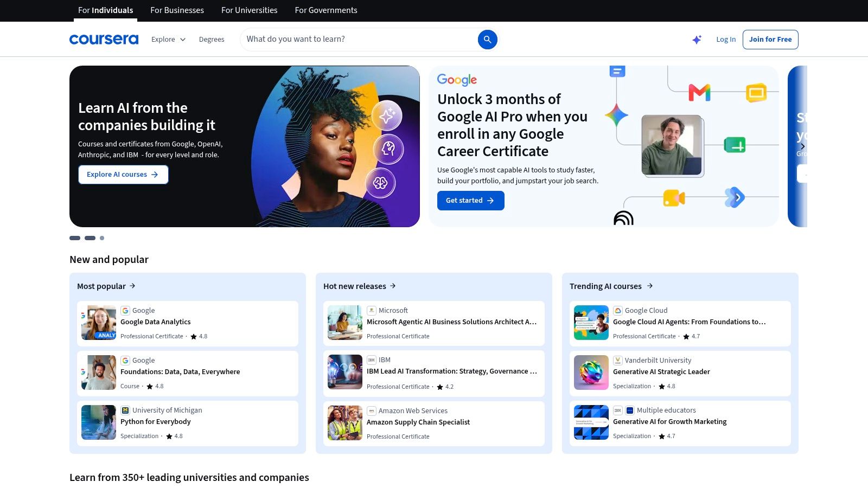This screenshot has height=488, width=868.
Task: Select the third carousel indicator dot
Action: [102, 238]
